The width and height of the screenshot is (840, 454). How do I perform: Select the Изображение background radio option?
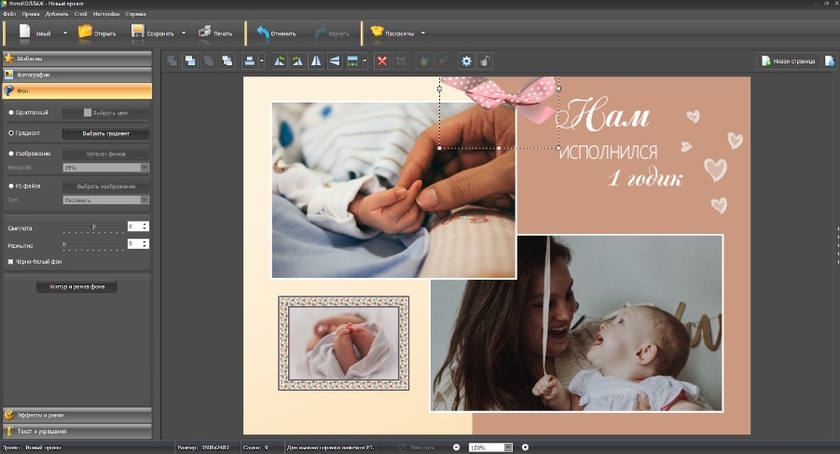11,153
